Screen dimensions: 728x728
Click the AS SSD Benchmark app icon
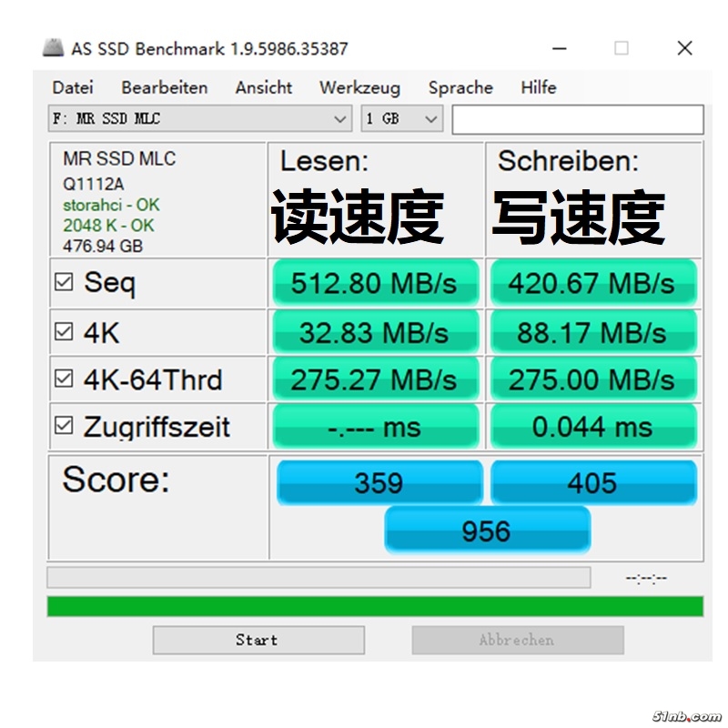pos(53,48)
